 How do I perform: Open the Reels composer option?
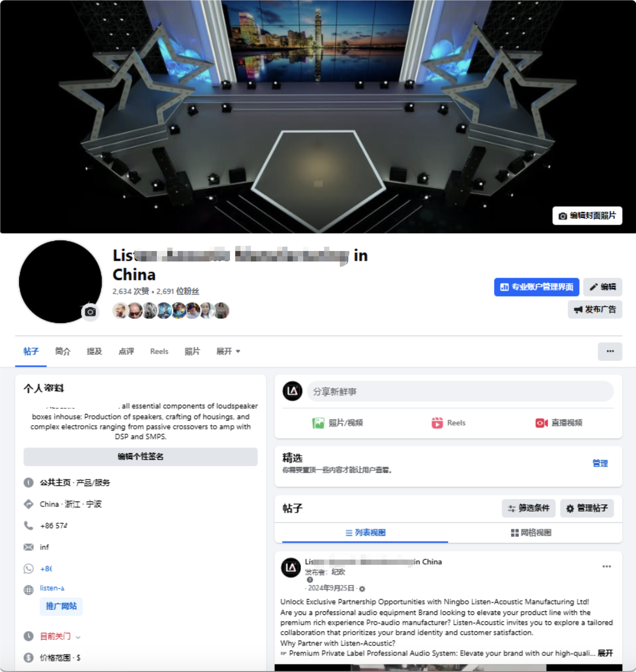coord(448,423)
